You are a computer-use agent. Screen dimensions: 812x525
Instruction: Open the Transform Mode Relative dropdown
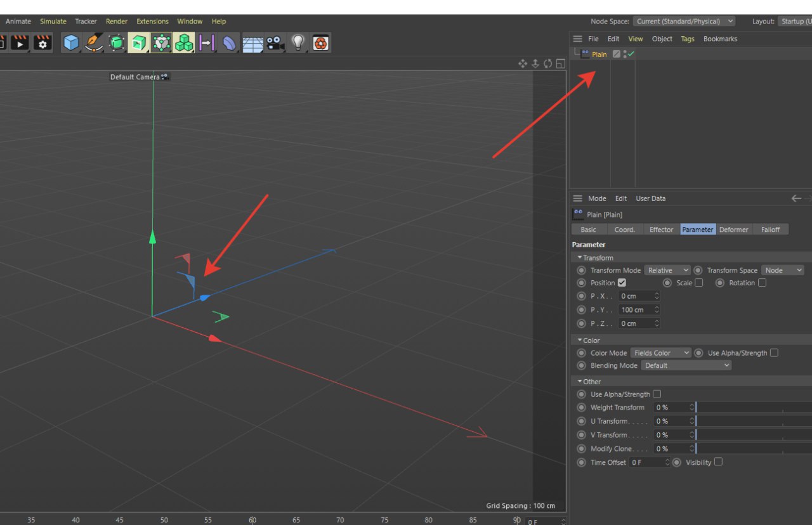pyautogui.click(x=667, y=270)
